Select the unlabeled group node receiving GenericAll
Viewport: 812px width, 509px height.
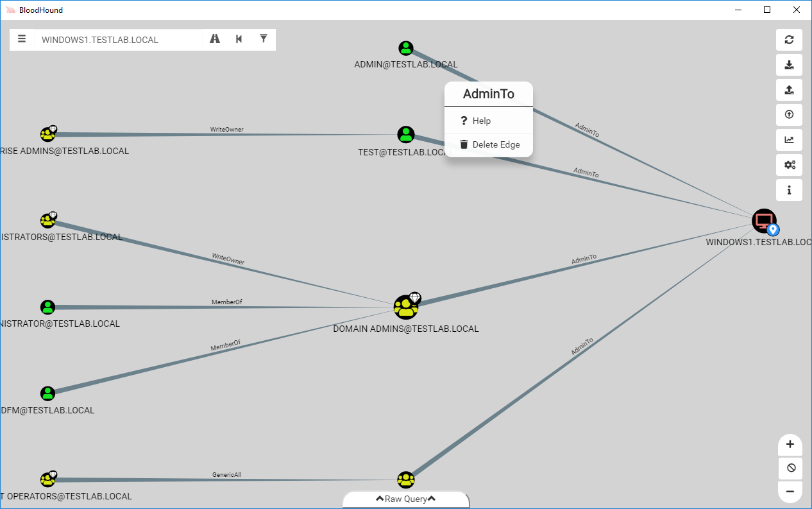click(406, 480)
